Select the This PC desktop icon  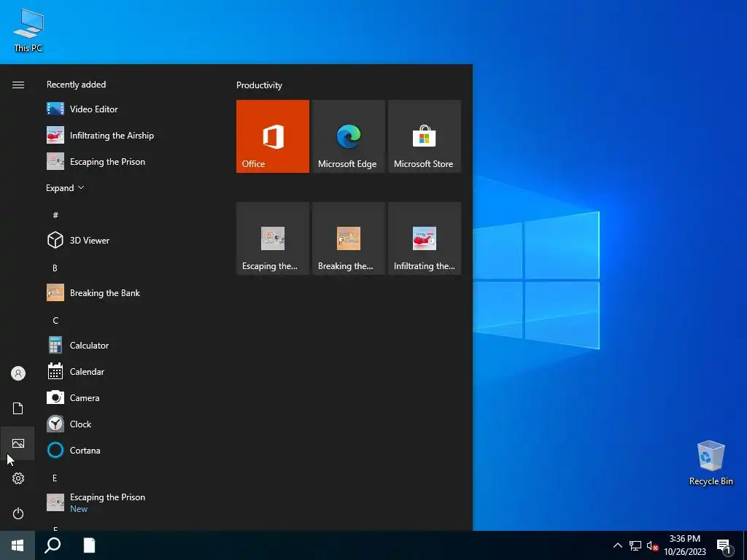coord(28,30)
